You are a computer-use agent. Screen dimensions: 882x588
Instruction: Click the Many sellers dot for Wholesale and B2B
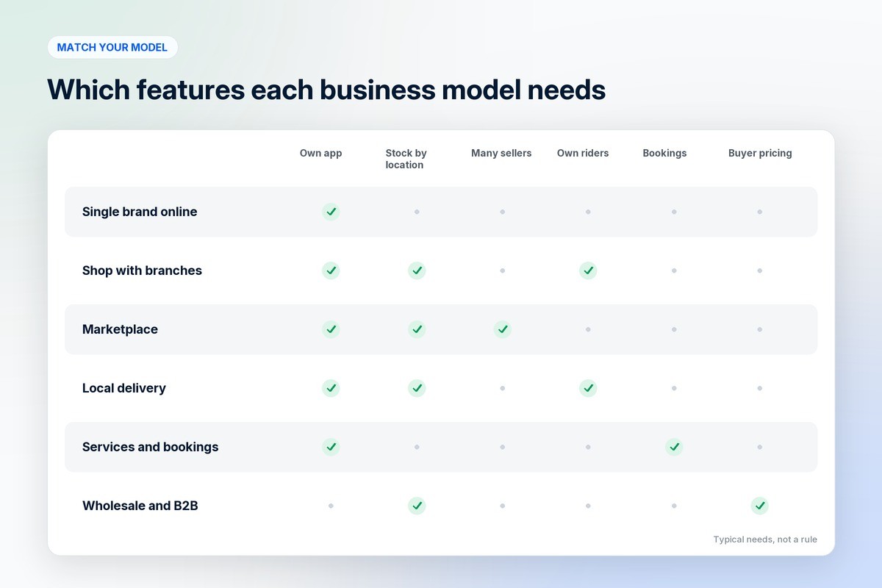[x=503, y=506]
